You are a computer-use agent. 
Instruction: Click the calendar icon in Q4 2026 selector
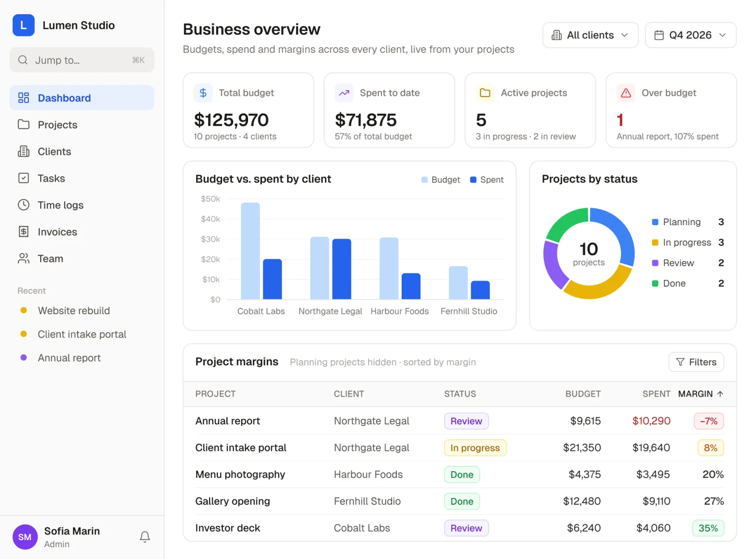coord(659,35)
